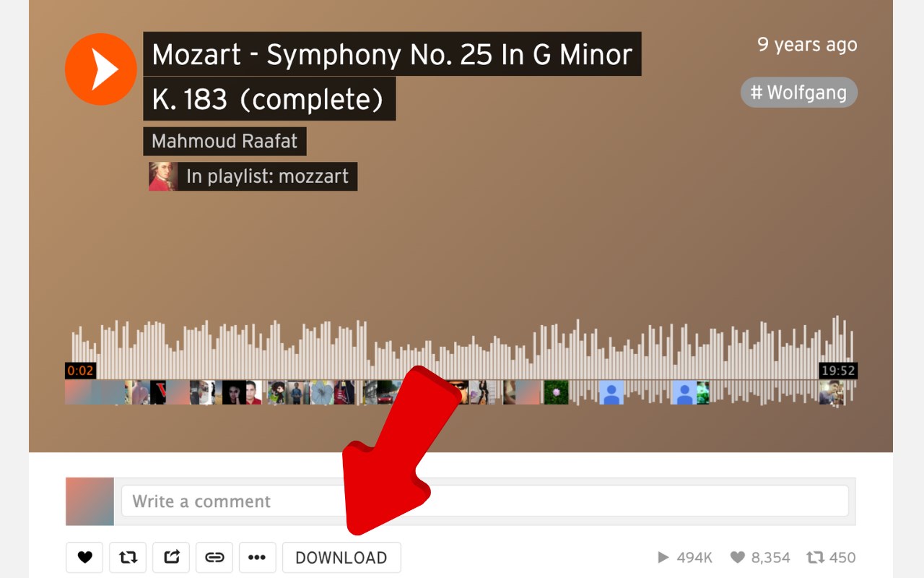
Task: Focus the Write a comment field
Action: click(484, 501)
